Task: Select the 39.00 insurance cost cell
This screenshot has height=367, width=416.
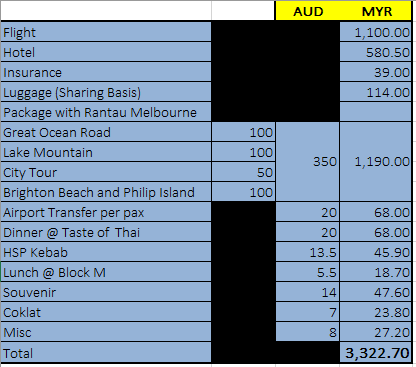Action: click(376, 72)
